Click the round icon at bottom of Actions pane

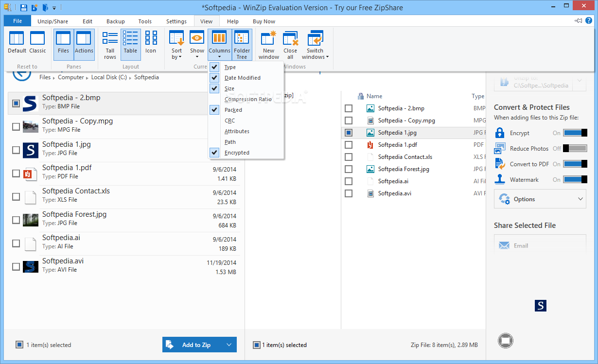(506, 340)
